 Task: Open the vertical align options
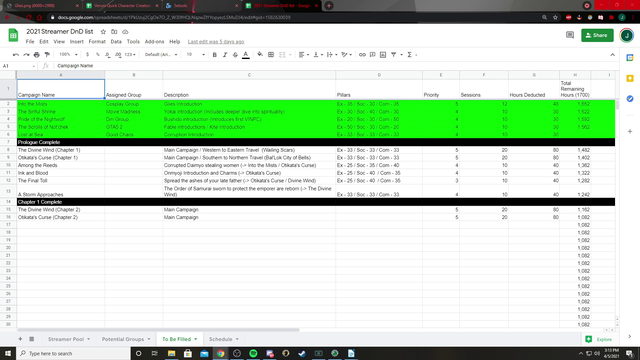(318, 55)
